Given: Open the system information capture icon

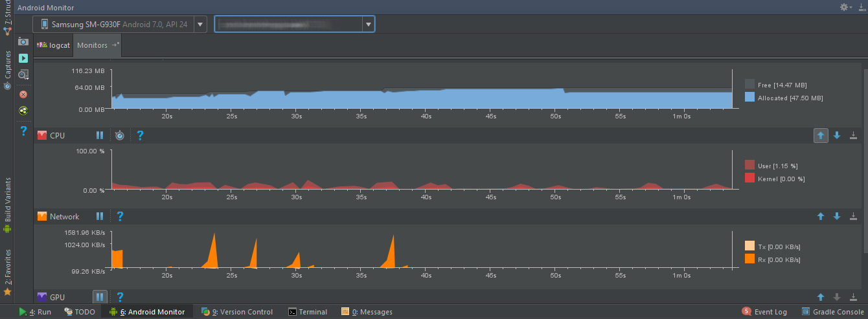Looking at the screenshot, I should [x=23, y=74].
